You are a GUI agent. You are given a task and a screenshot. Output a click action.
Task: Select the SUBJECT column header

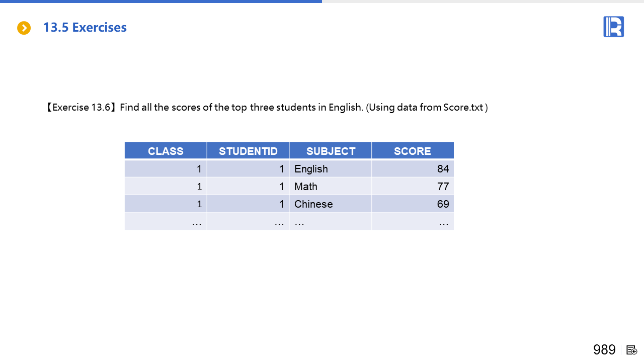point(331,151)
